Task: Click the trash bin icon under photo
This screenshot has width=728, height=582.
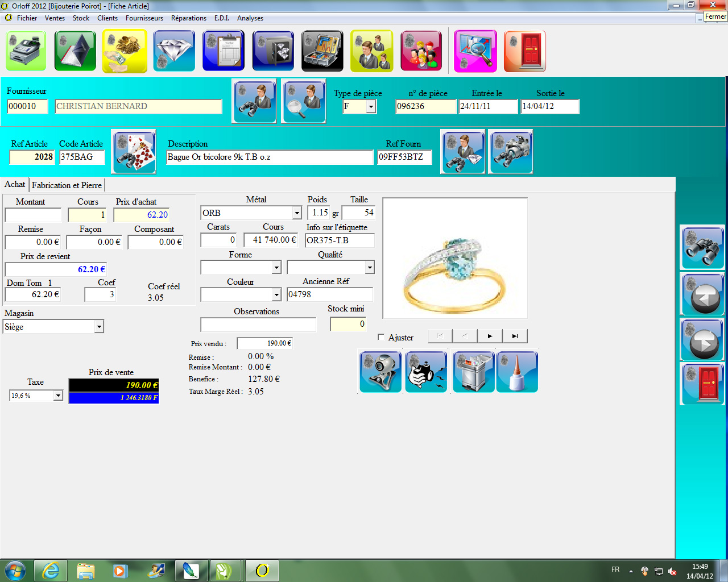Action: click(x=474, y=372)
